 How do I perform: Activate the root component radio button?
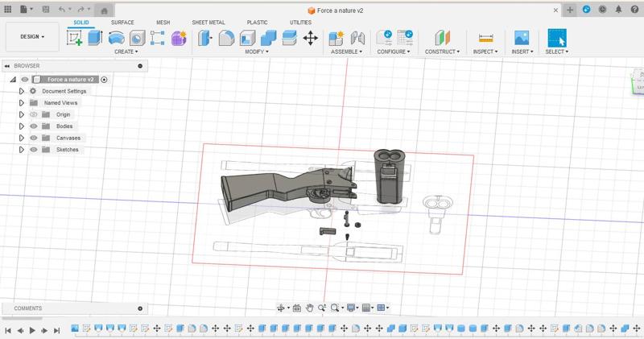[x=105, y=80]
